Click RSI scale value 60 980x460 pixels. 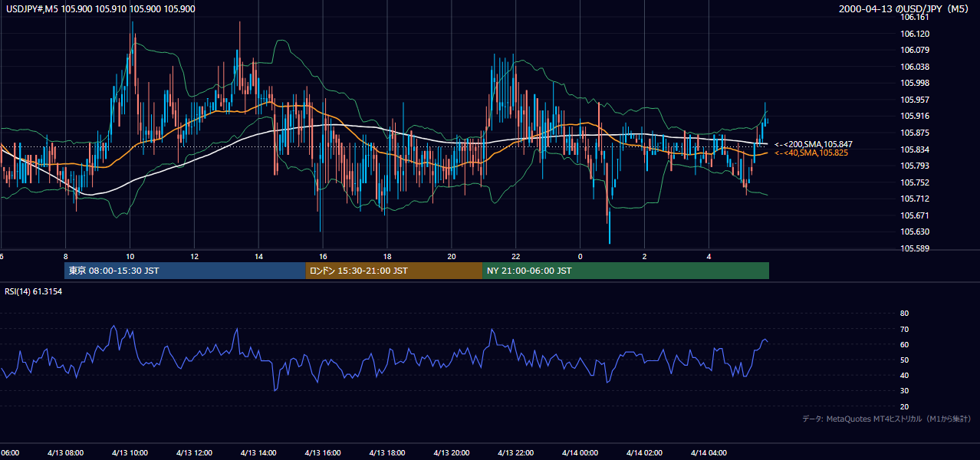[904, 344]
